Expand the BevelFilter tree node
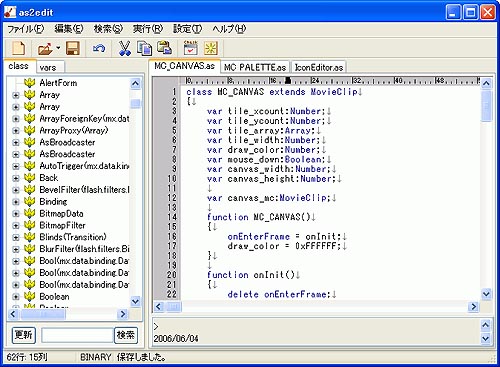The image size is (500, 367). pos(16,190)
